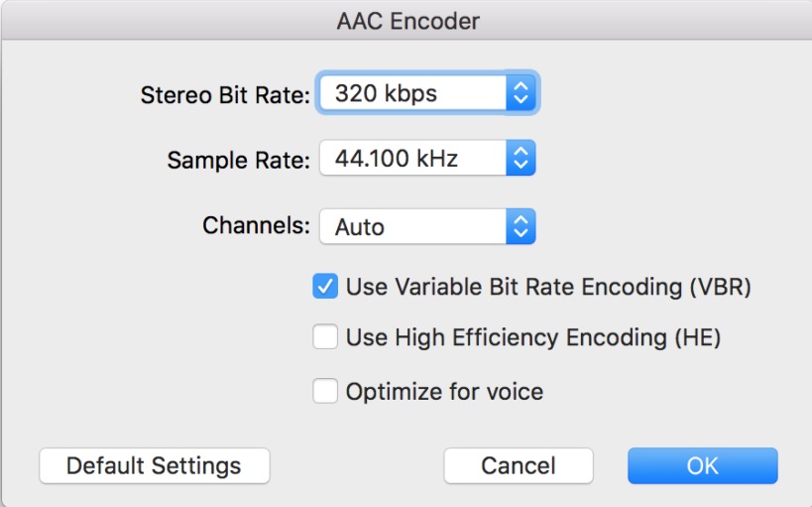Viewport: 812px width, 507px height.
Task: Click the 'Optimize for voice' label text
Action: [444, 391]
